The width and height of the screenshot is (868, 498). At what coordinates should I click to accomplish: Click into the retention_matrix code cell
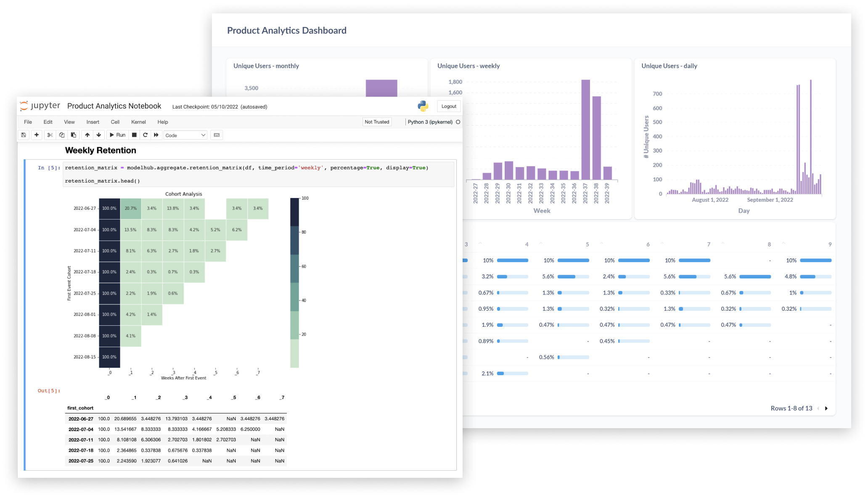click(258, 174)
